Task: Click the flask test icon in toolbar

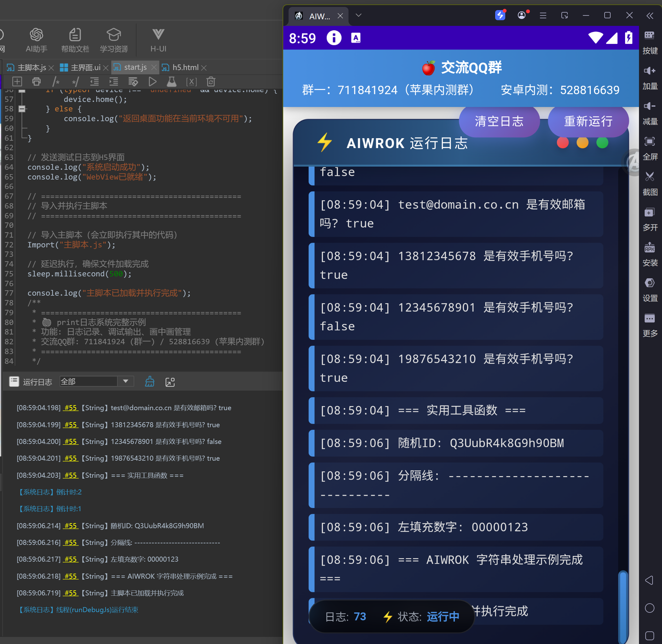Action: point(172,81)
